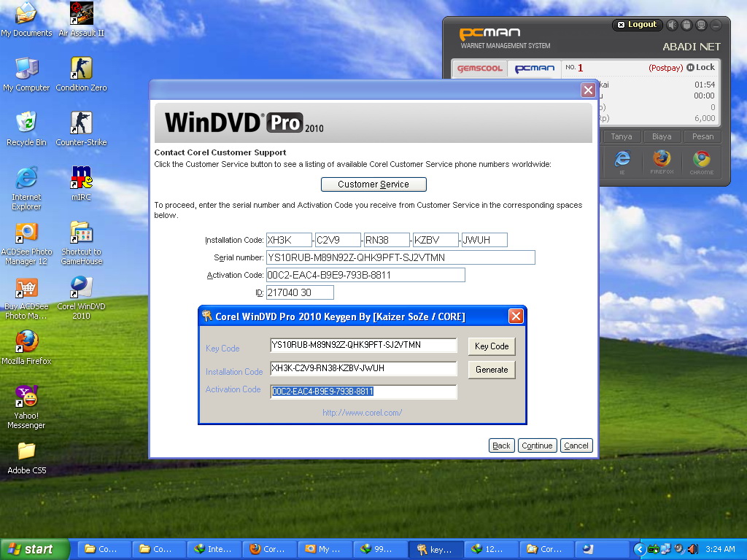The height and width of the screenshot is (560, 747).
Task: Select the Adobe CS5 folder icon
Action: [x=26, y=457]
